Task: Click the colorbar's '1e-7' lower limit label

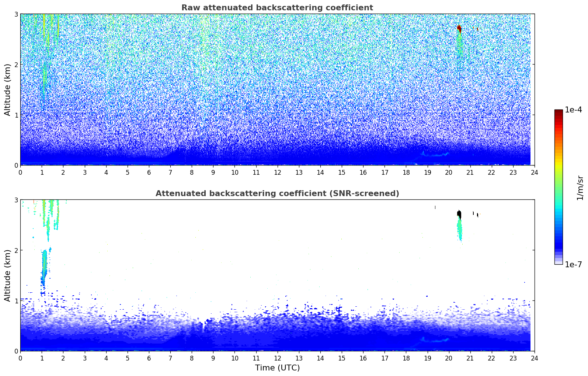Action: click(x=573, y=265)
